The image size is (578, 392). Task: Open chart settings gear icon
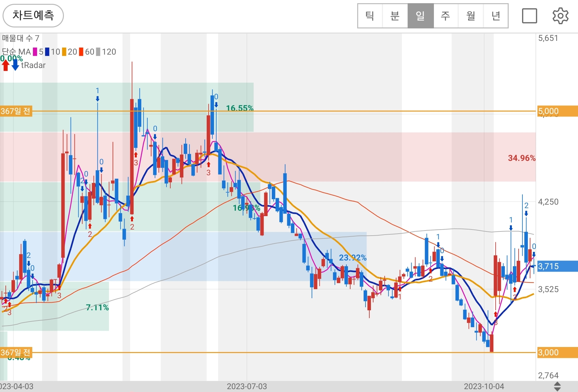[560, 16]
